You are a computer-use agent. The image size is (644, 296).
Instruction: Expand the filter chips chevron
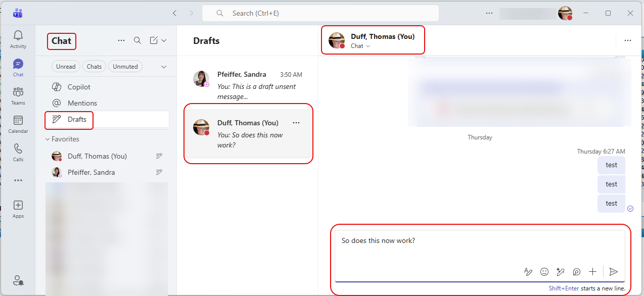point(163,67)
